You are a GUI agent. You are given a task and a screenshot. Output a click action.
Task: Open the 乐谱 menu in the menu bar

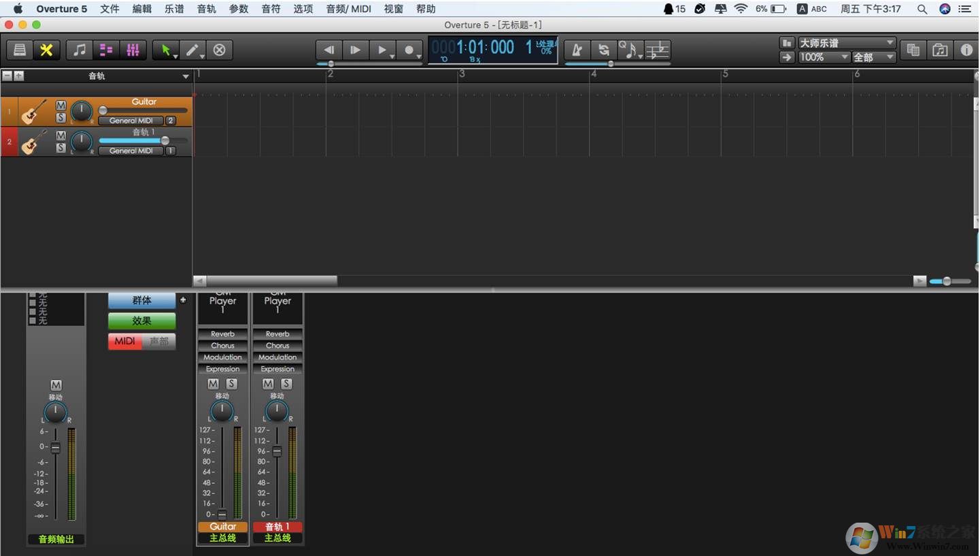click(173, 9)
